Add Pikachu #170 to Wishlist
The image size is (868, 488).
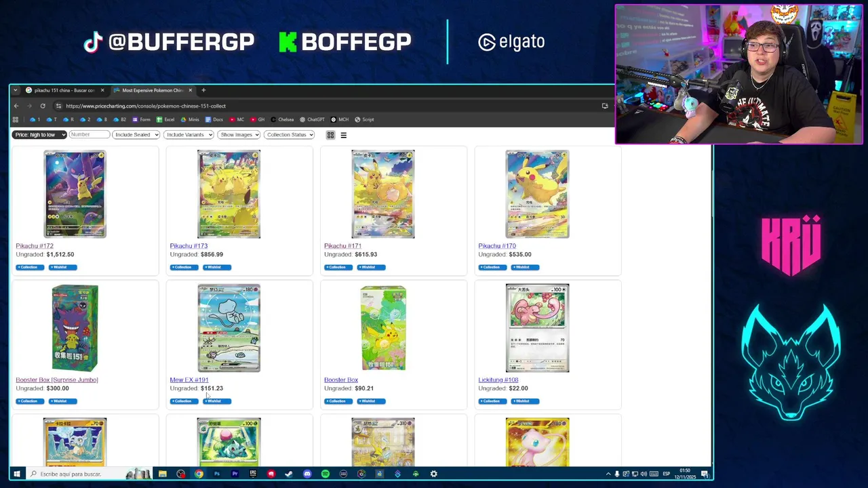tap(525, 267)
